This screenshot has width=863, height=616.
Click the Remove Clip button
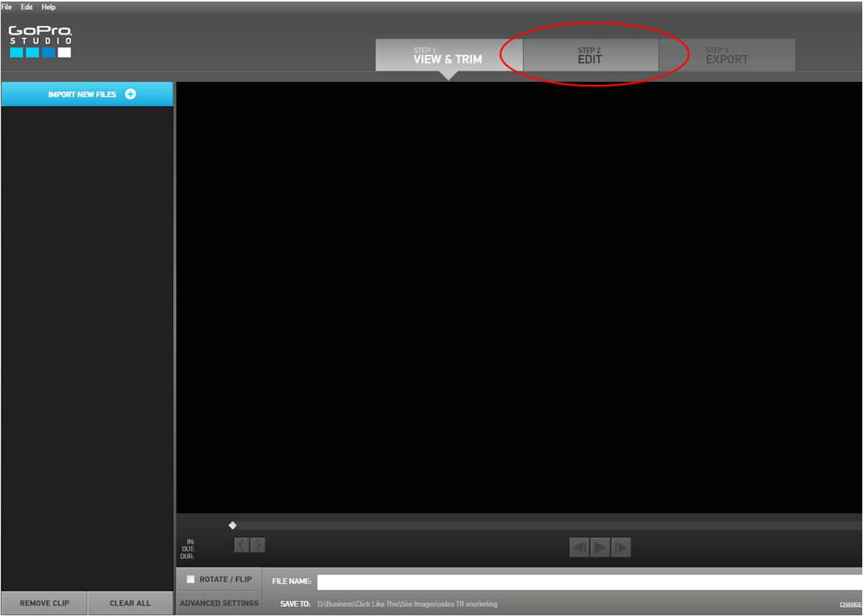tap(45, 604)
